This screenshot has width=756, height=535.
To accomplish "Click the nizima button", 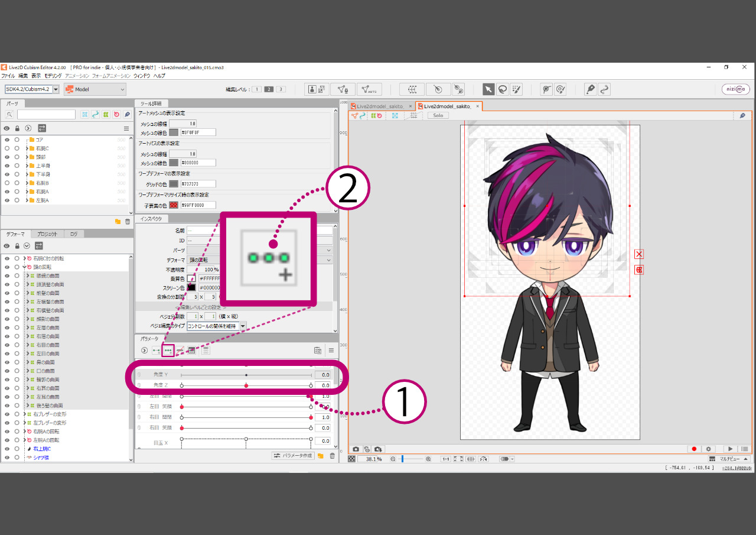I will coord(736,89).
